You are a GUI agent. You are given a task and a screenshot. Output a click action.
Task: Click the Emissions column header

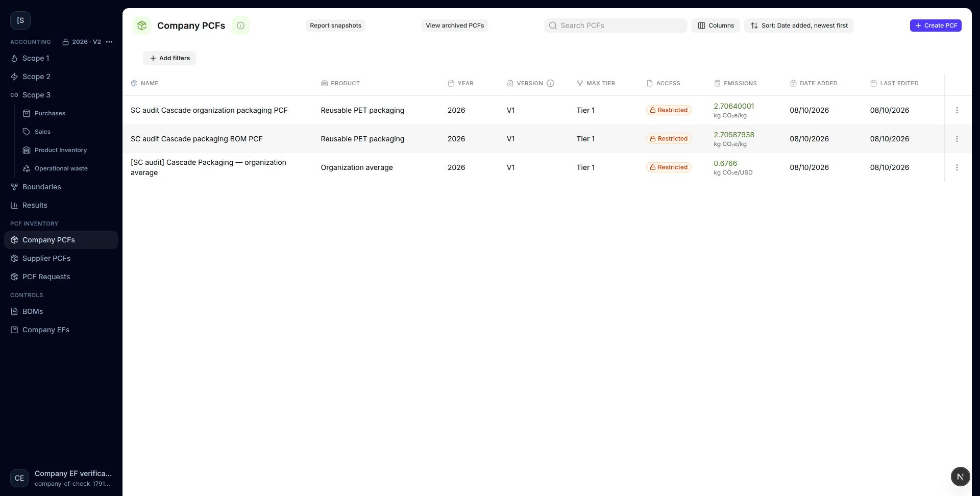tap(735, 83)
